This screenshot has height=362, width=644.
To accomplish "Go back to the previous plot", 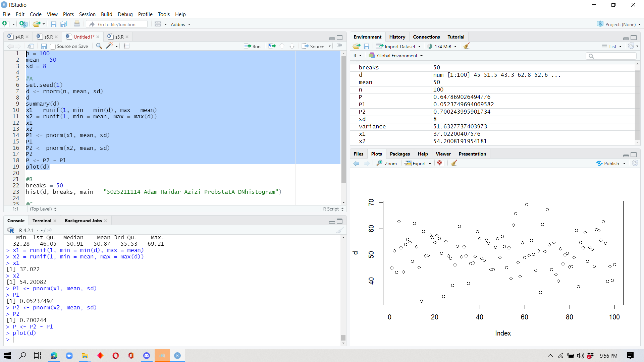I will click(x=356, y=163).
